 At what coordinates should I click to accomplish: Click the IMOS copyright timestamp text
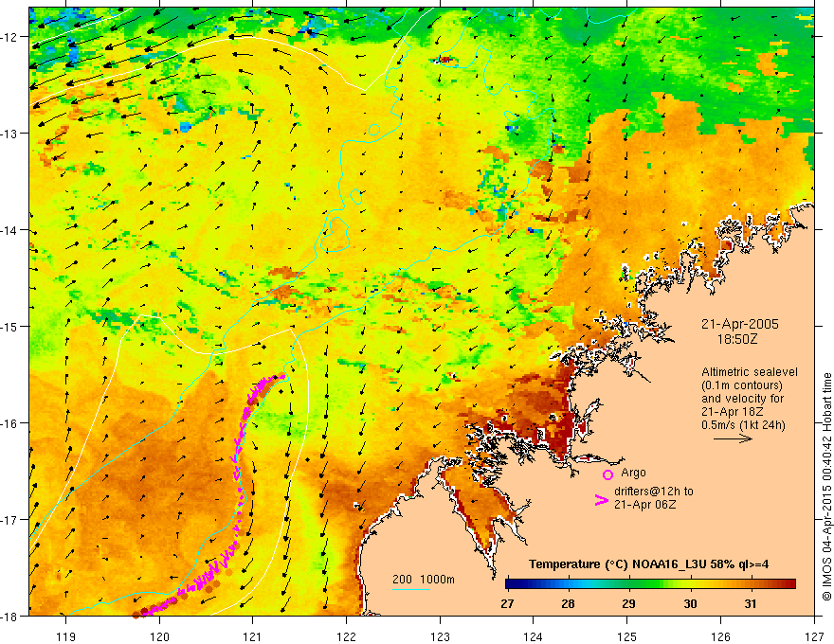tap(826, 487)
